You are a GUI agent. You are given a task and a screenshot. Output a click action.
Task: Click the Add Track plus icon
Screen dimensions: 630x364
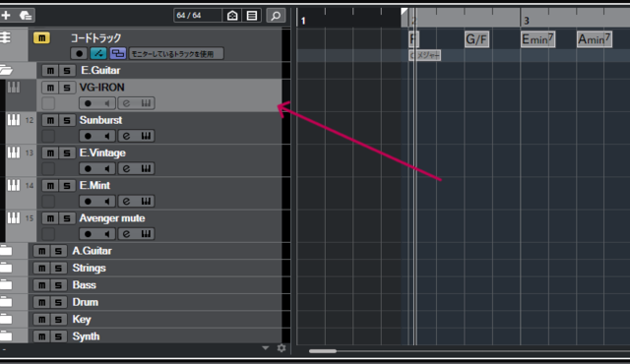[6, 16]
